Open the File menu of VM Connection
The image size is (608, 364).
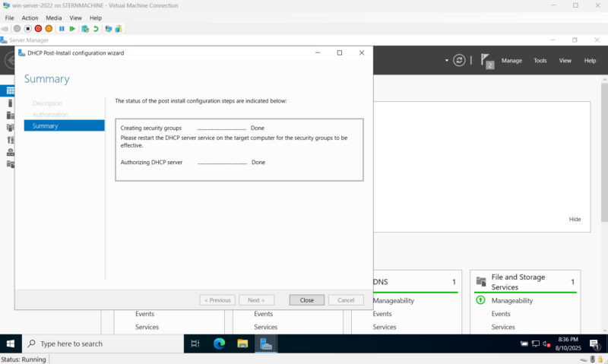[9, 17]
